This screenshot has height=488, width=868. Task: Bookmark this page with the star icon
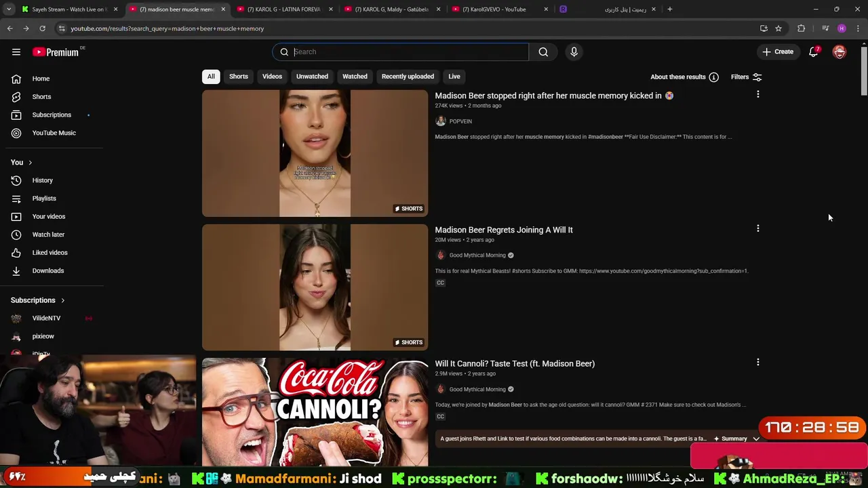coord(778,28)
